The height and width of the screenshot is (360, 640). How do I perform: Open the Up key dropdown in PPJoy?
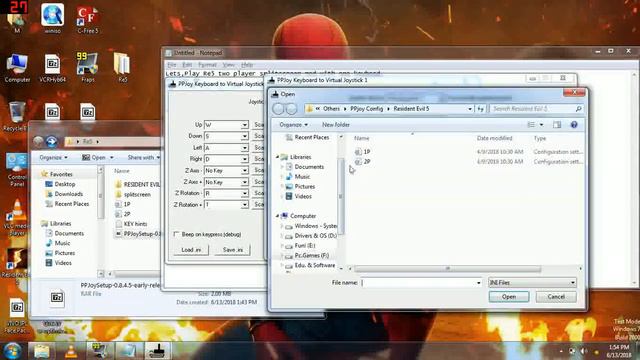pos(244,125)
